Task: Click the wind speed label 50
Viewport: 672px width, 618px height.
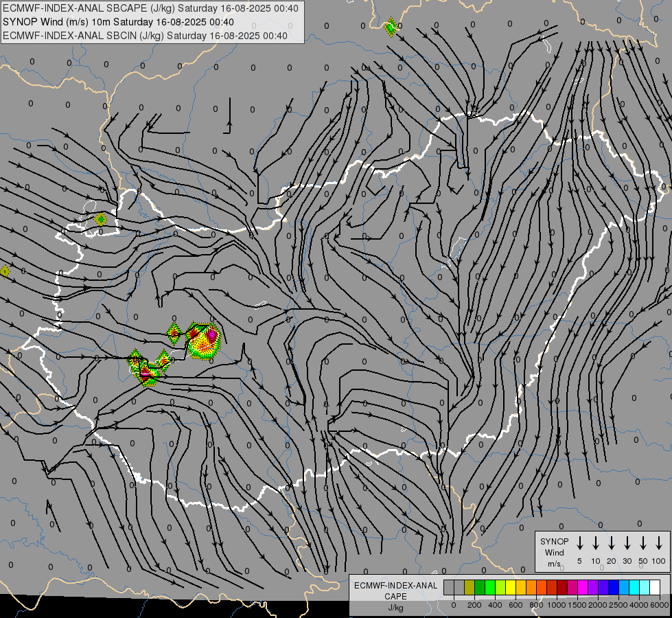Action: point(643,561)
